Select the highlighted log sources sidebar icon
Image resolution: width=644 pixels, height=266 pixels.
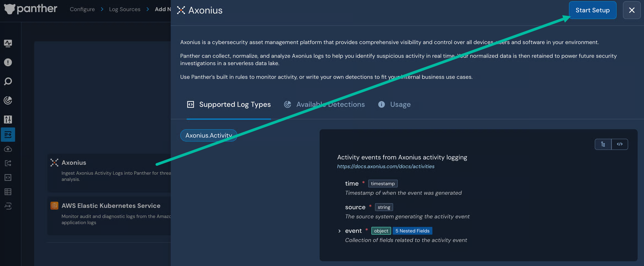click(x=8, y=135)
